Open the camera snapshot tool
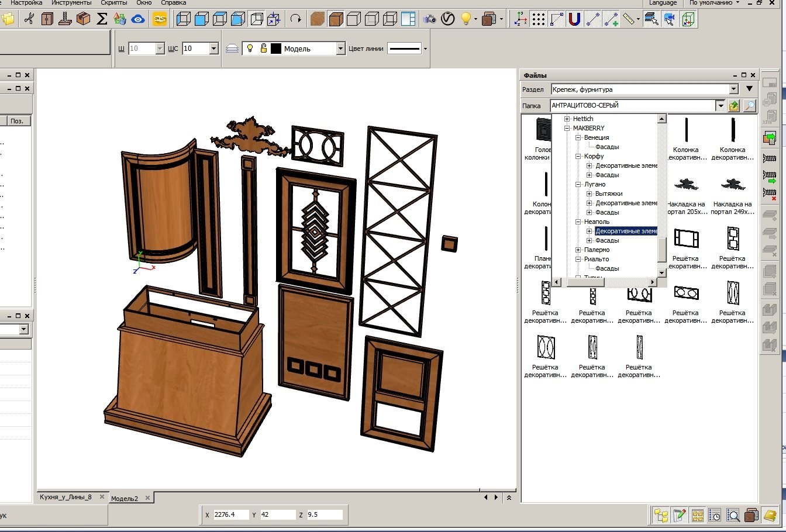786x532 pixels. click(430, 19)
